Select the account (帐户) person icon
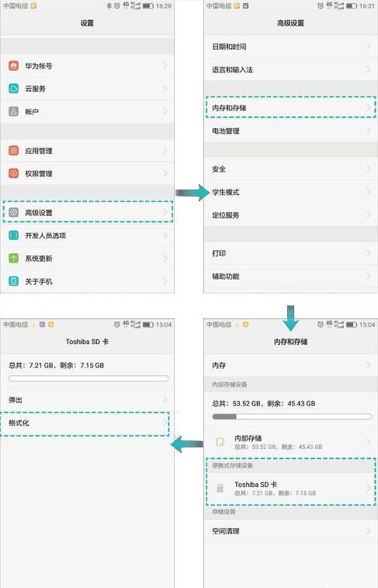Image resolution: width=378 pixels, height=588 pixels. tap(13, 111)
